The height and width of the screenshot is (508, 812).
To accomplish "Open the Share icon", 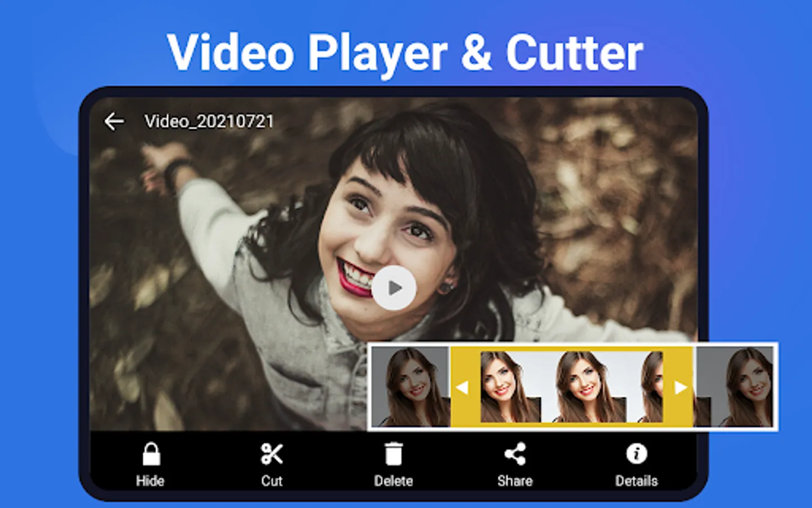I will click(515, 454).
